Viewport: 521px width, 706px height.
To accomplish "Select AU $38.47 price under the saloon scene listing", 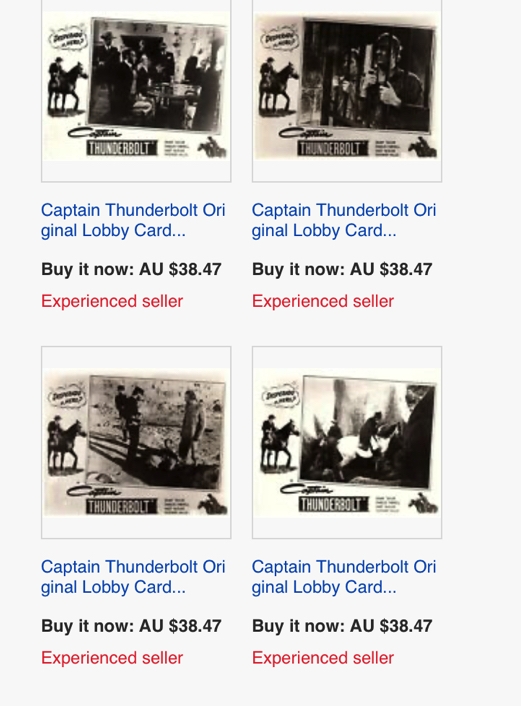I will tap(180, 269).
